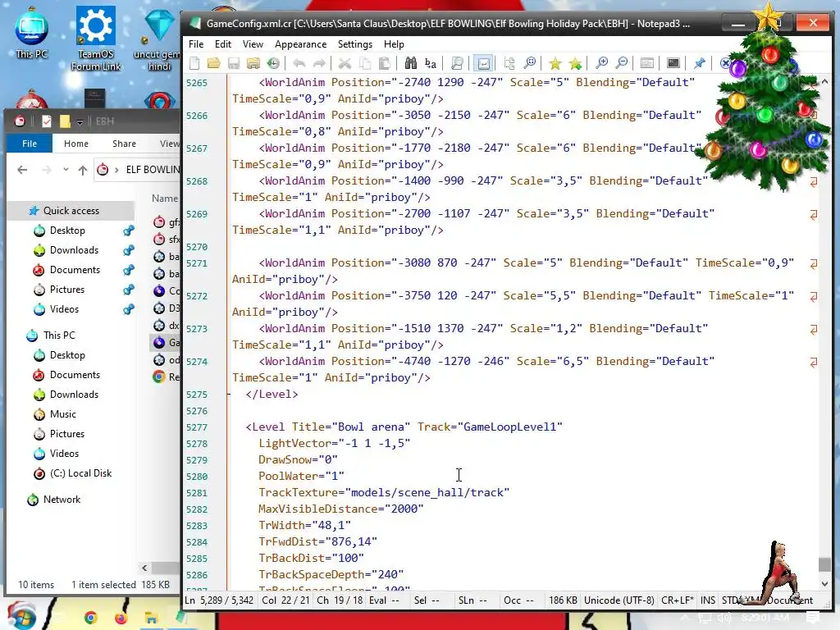Click the Print Preview magnifier page icon
This screenshot has height=630, width=840.
coord(457,64)
